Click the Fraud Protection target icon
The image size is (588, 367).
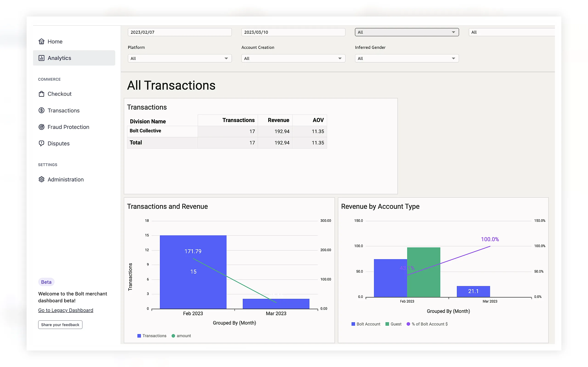[42, 127]
